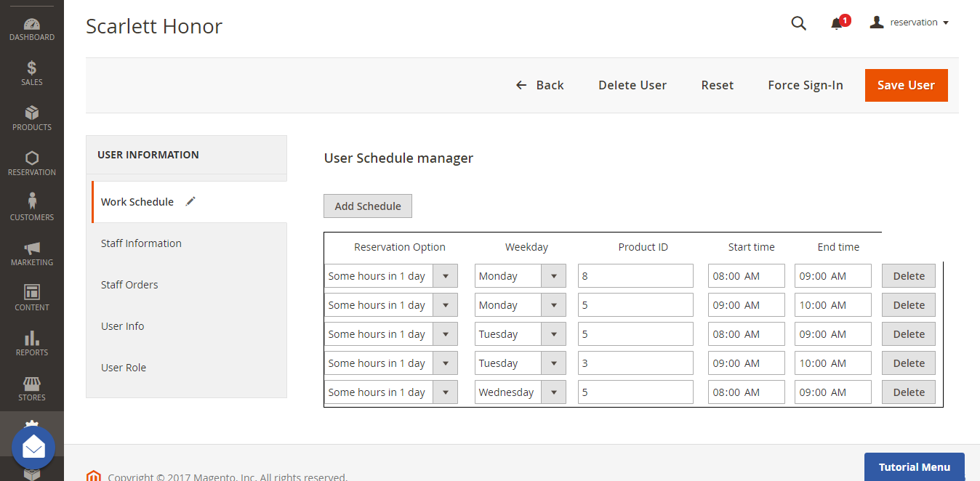Click Force Sign-In
This screenshot has width=980, height=481.
click(806, 85)
